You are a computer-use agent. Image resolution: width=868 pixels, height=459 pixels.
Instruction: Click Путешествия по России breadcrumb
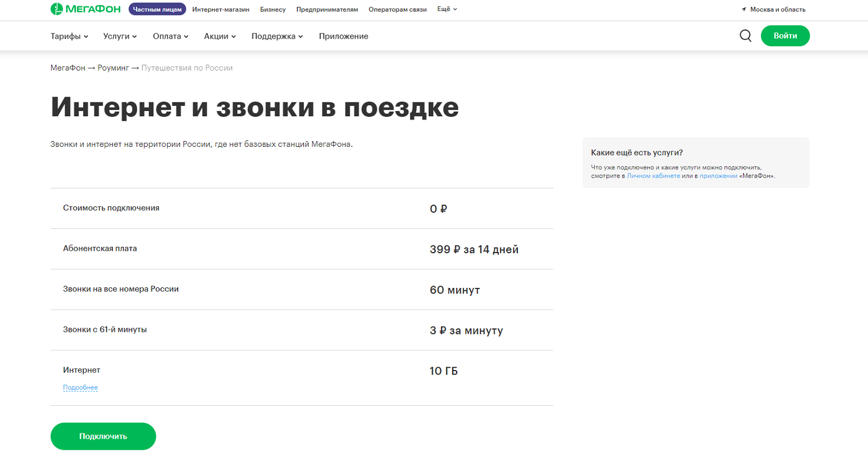pos(187,68)
